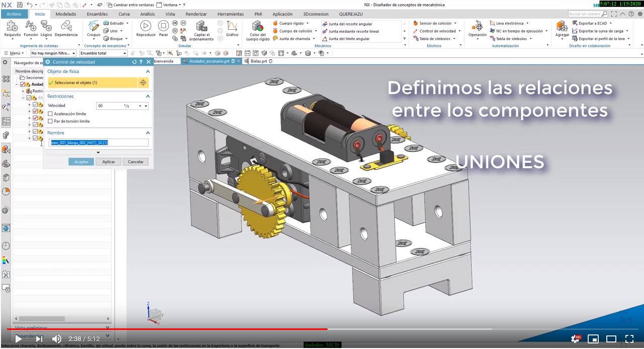Click the Cancelar button
644x349 pixels.
(x=136, y=162)
